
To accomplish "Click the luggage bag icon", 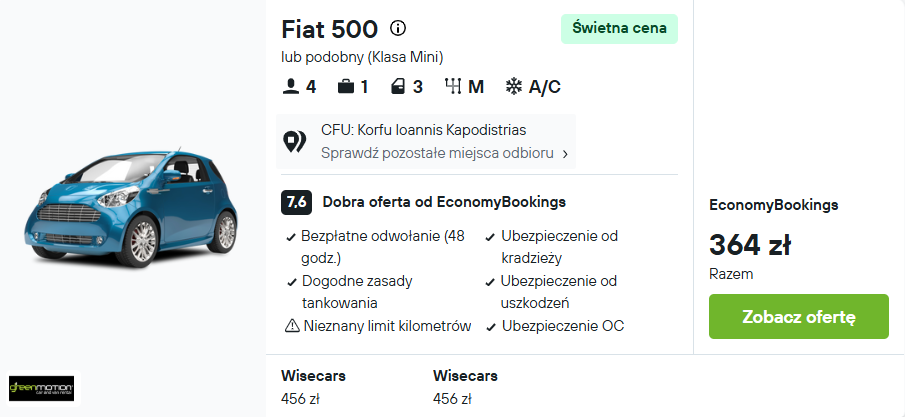I will 346,87.
